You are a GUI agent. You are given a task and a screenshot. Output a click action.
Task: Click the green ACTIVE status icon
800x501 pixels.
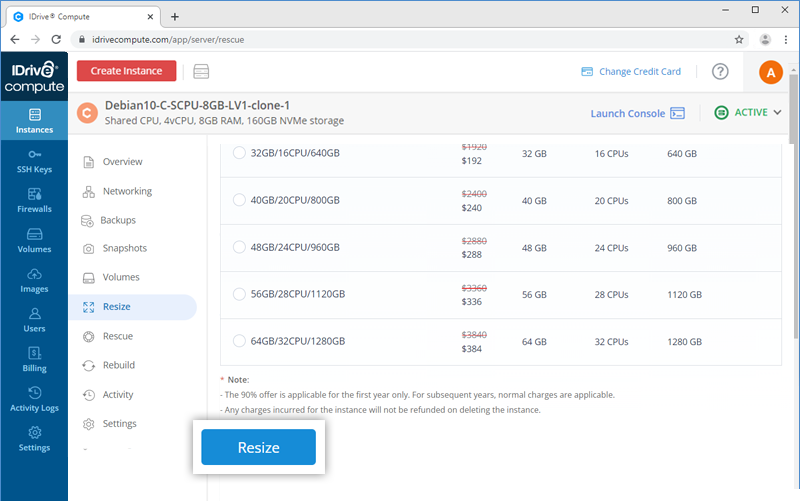(x=721, y=112)
